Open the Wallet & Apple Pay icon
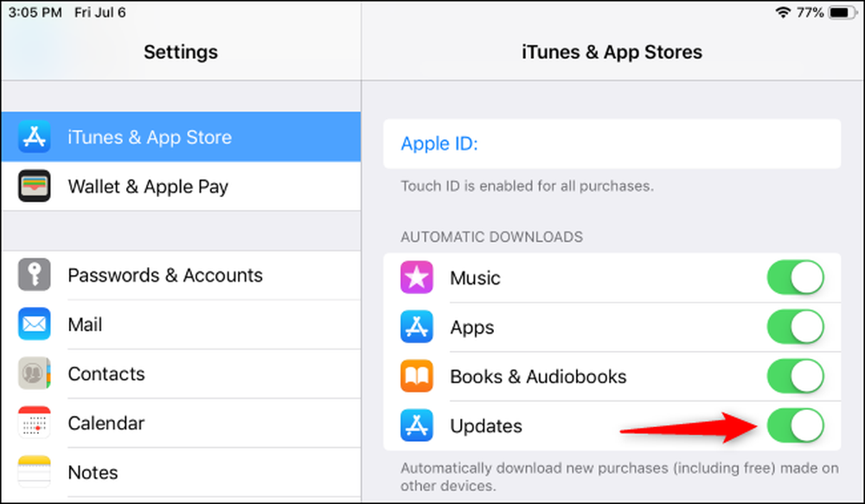Image resolution: width=865 pixels, height=504 pixels. 35,186
